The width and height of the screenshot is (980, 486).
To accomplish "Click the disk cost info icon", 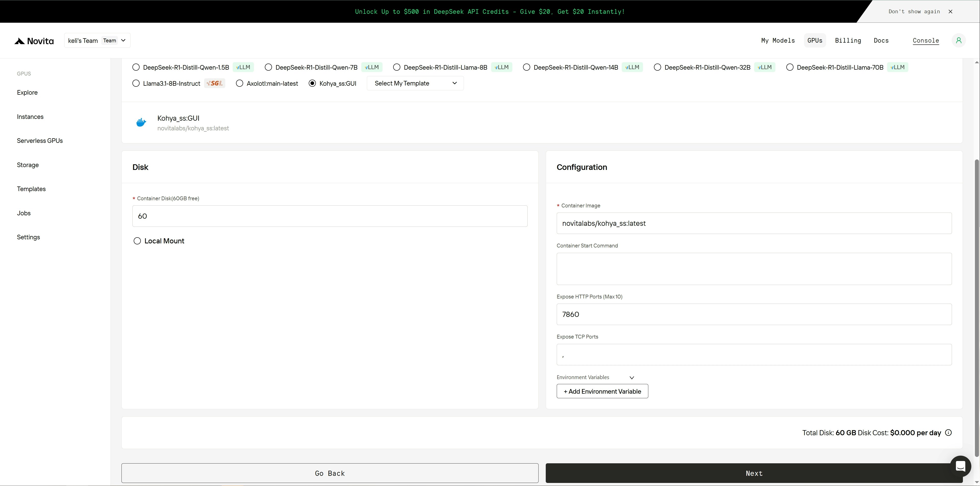I will click(x=948, y=433).
